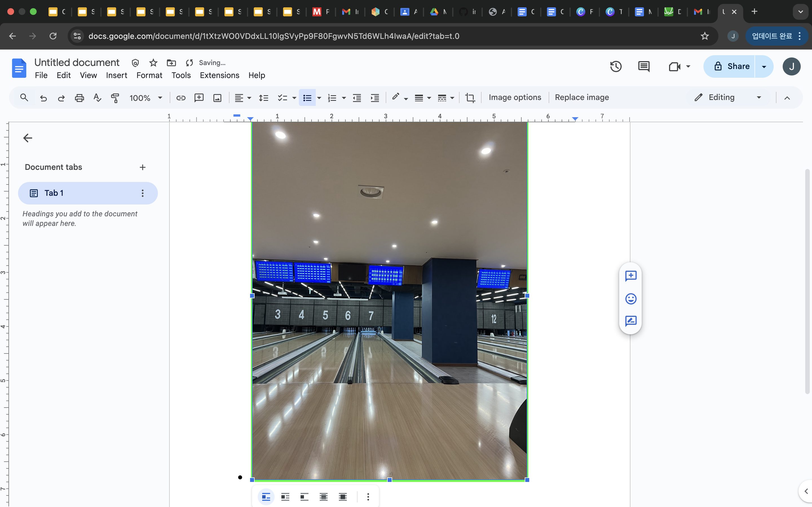Click the spelling and grammar check icon
This screenshot has width=812, height=507.
(97, 97)
